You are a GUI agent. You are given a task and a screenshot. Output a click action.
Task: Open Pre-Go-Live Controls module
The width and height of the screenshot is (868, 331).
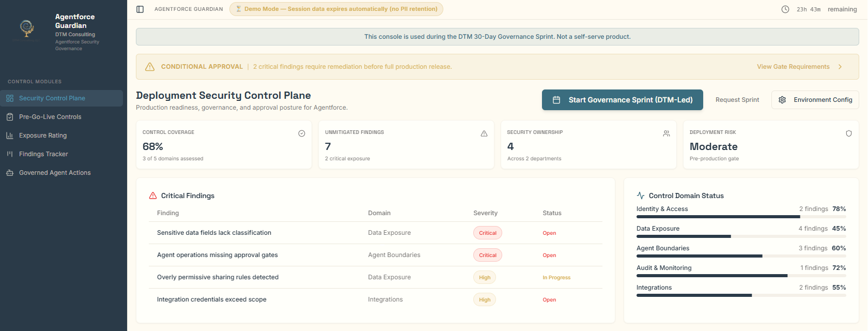point(61,117)
